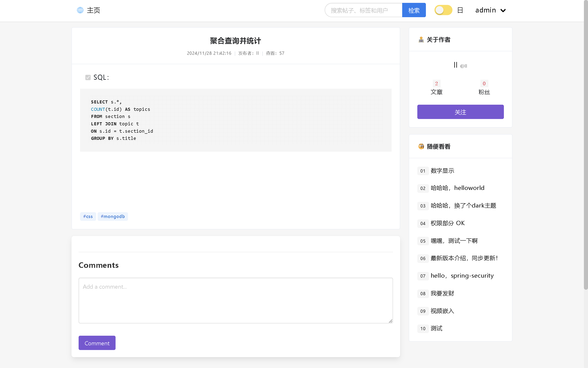The image size is (588, 368).
Task: Click the publisher name after 发布者
Action: click(x=257, y=53)
